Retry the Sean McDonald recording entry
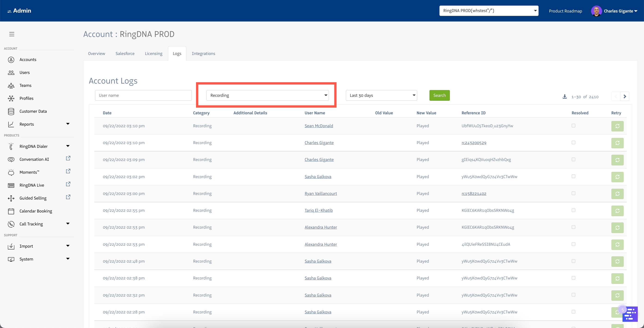Screen dimensions: 644x328 [617, 126]
